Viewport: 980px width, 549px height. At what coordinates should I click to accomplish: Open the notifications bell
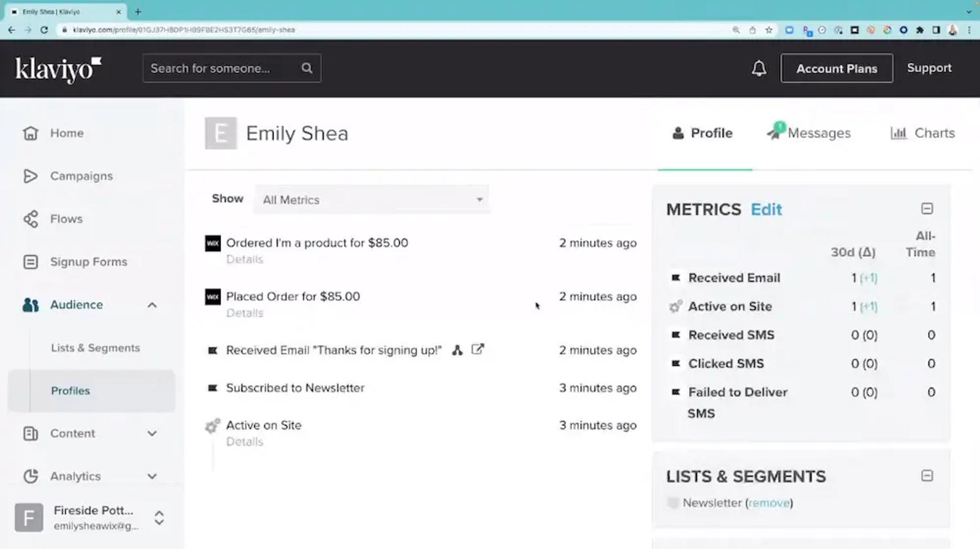pyautogui.click(x=759, y=68)
